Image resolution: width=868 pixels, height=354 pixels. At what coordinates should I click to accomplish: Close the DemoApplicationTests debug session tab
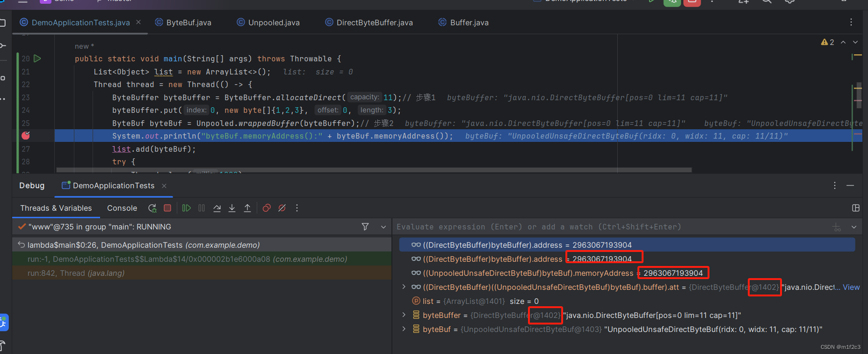164,186
